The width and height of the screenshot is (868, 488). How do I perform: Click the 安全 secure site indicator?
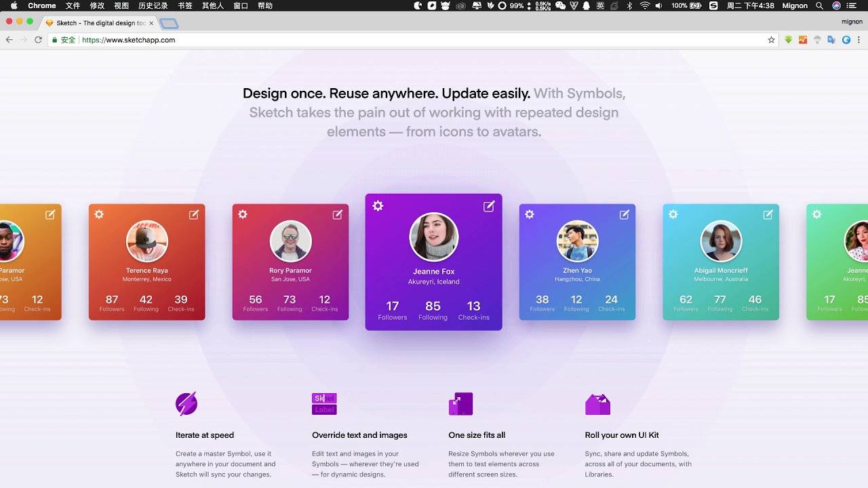coord(64,40)
